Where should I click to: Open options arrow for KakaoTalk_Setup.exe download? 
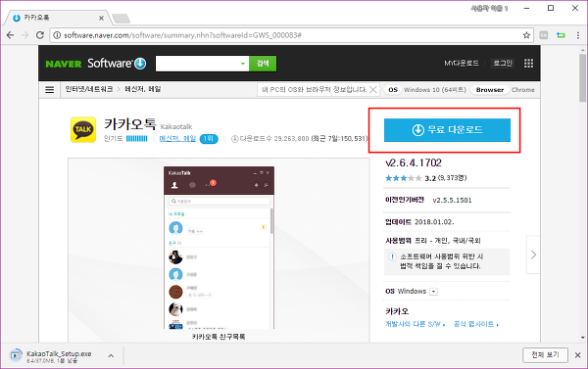click(111, 355)
